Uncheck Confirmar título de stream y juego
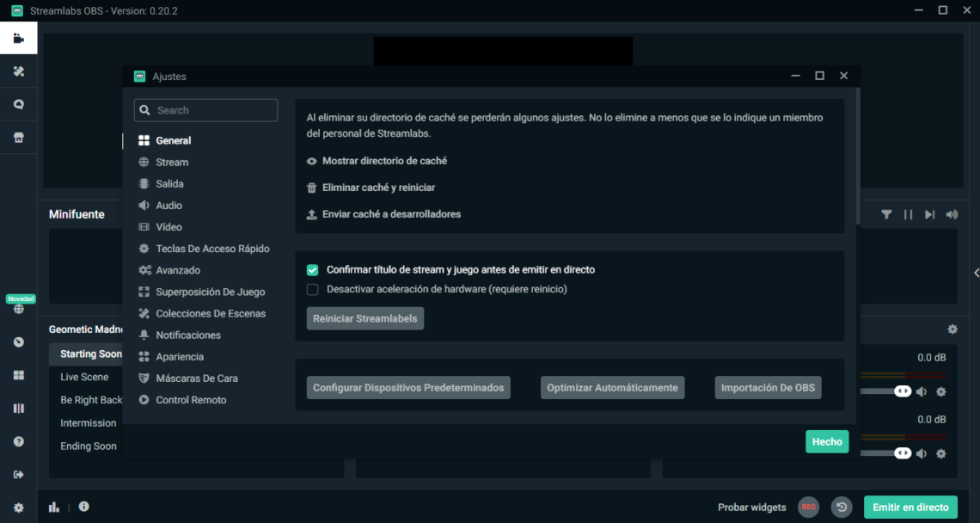The image size is (980, 523). 312,269
